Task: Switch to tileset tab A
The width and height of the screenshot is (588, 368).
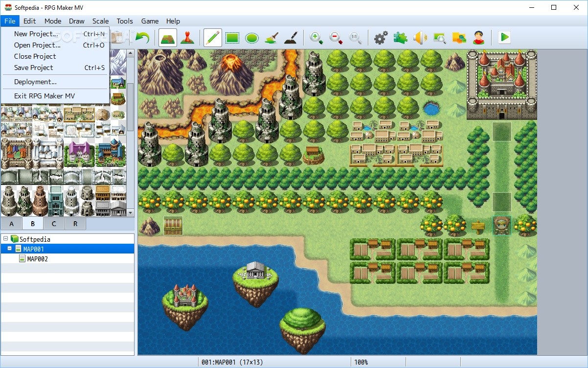Action: (x=11, y=224)
